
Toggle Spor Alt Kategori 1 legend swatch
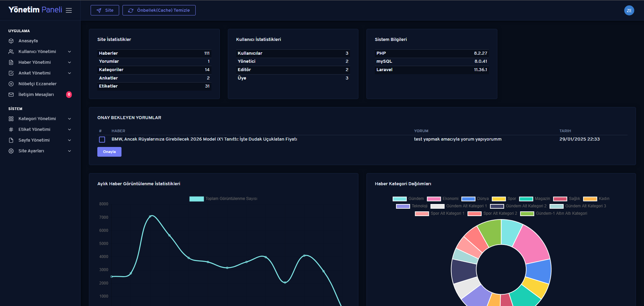click(422, 214)
